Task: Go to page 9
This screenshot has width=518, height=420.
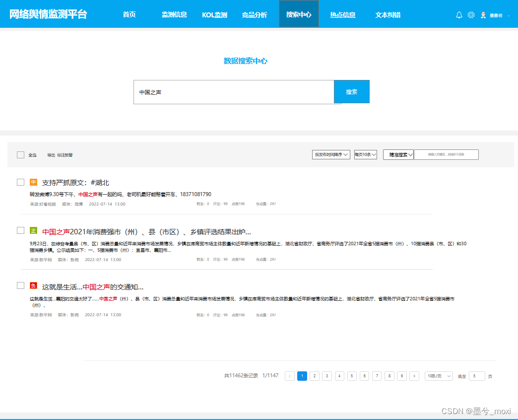Action: [x=402, y=376]
